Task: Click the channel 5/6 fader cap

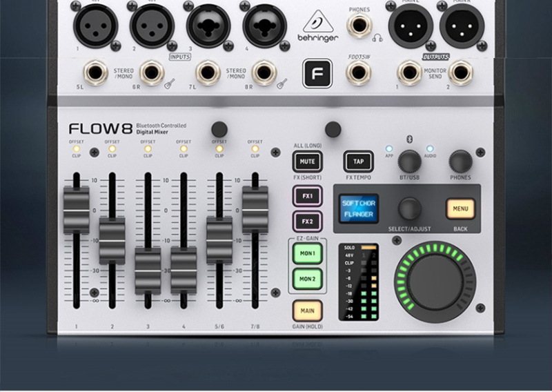Action: pyautogui.click(x=219, y=241)
